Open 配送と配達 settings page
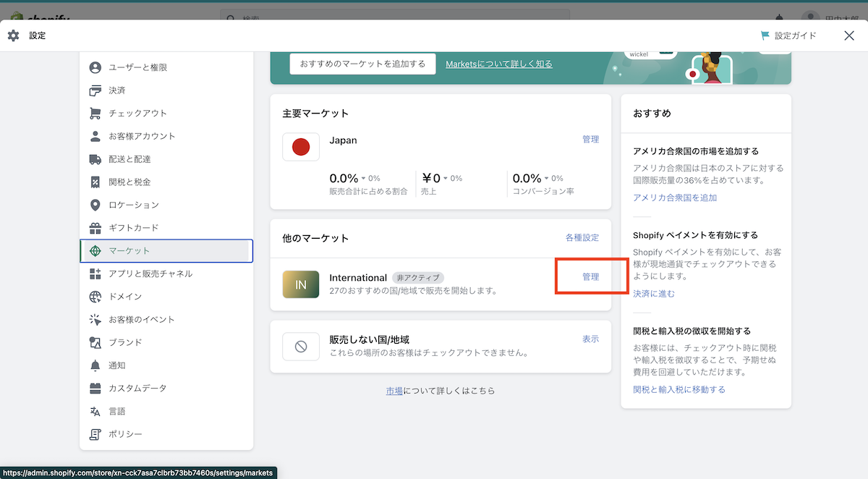868x479 pixels. (166, 159)
